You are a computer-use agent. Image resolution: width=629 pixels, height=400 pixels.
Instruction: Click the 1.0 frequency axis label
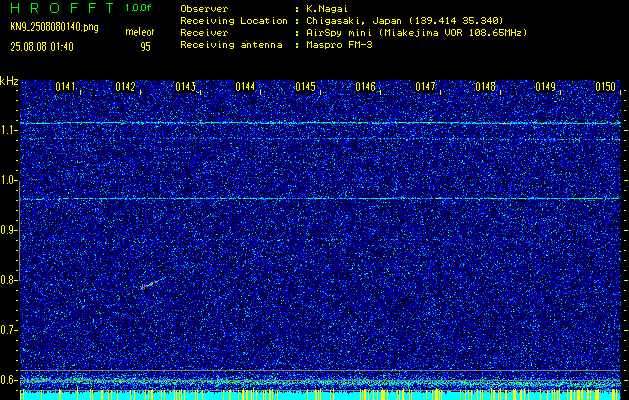click(x=9, y=181)
